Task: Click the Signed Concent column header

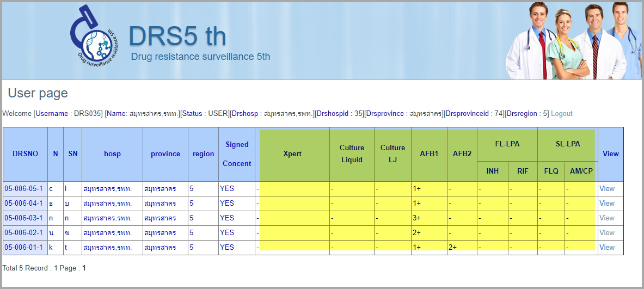Action: click(x=237, y=154)
